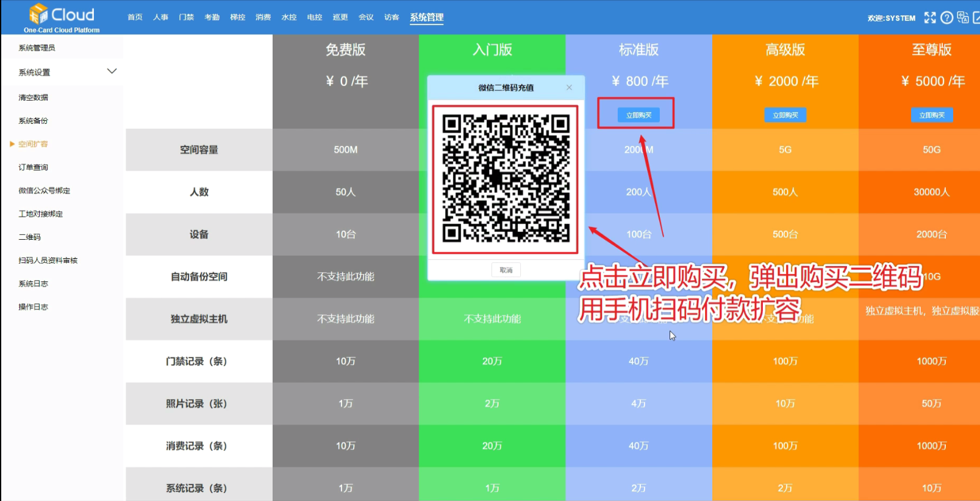Click the Cloud One-Card platform logo

(x=62, y=18)
